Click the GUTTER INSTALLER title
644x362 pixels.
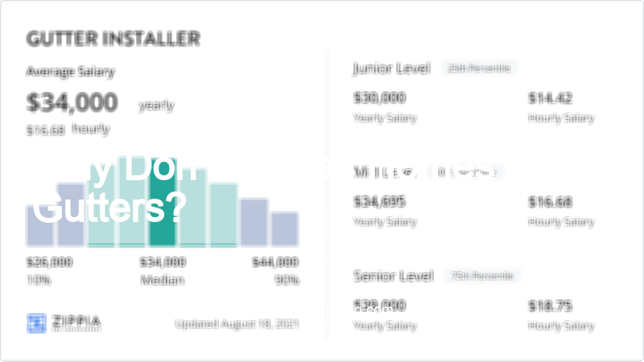pos(113,39)
